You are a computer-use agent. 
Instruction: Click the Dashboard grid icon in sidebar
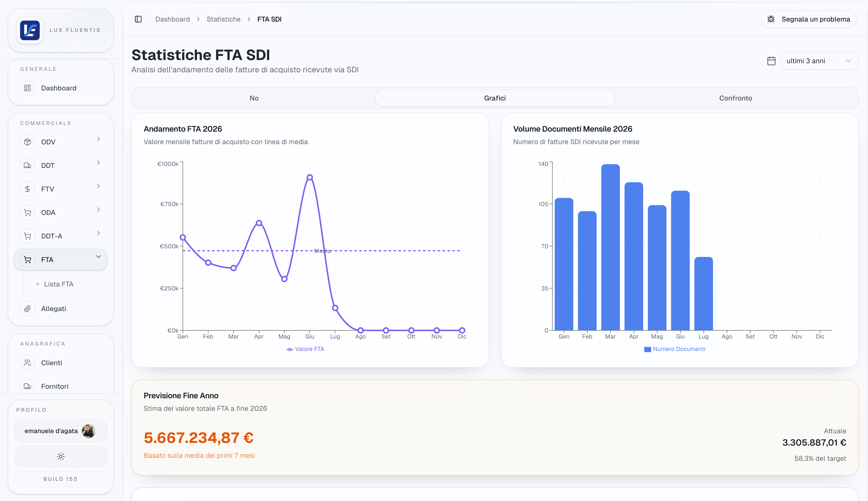point(27,88)
